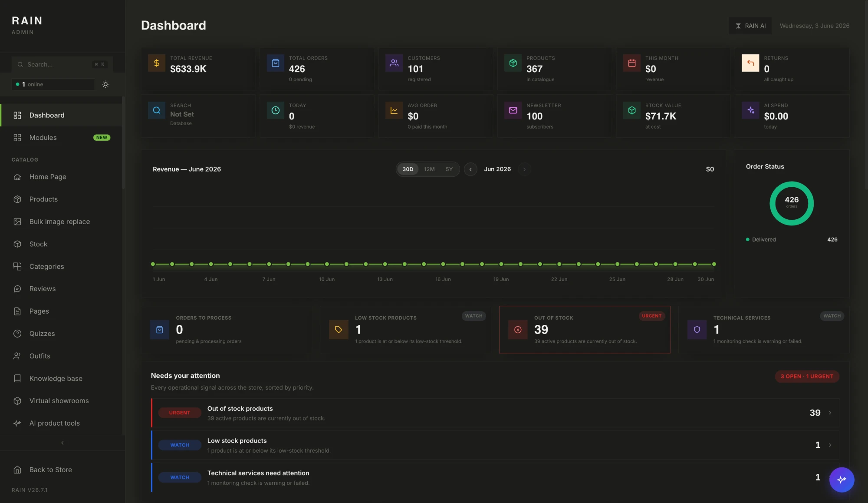Click the URGENT badge on Out of Stock card

click(x=651, y=316)
